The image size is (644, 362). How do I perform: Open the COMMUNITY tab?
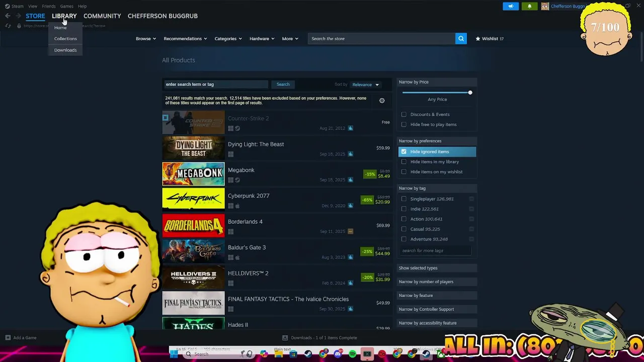coord(102,16)
